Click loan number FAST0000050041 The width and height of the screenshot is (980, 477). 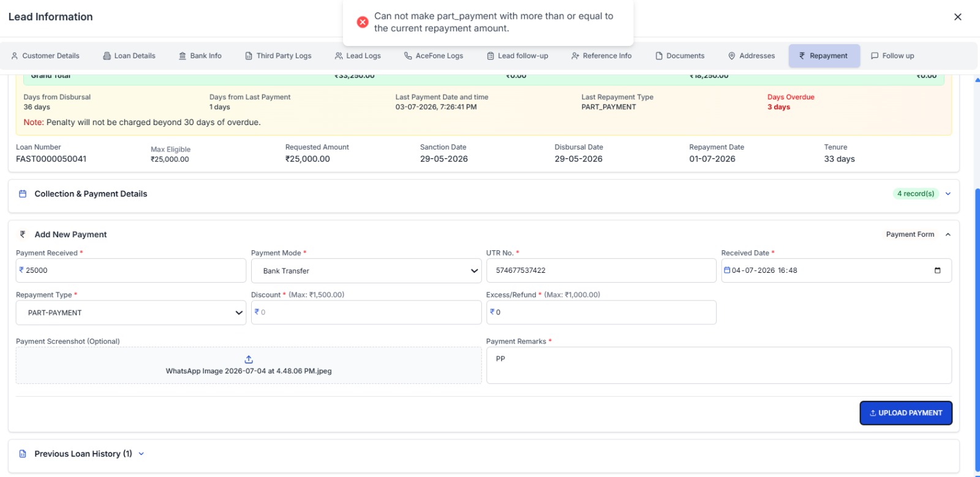coord(51,159)
